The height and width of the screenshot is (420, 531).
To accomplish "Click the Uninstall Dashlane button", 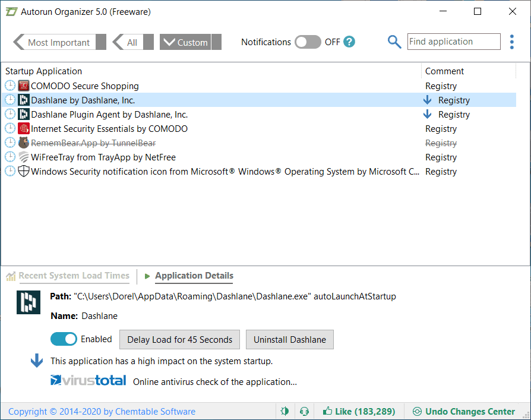I will coord(289,339).
